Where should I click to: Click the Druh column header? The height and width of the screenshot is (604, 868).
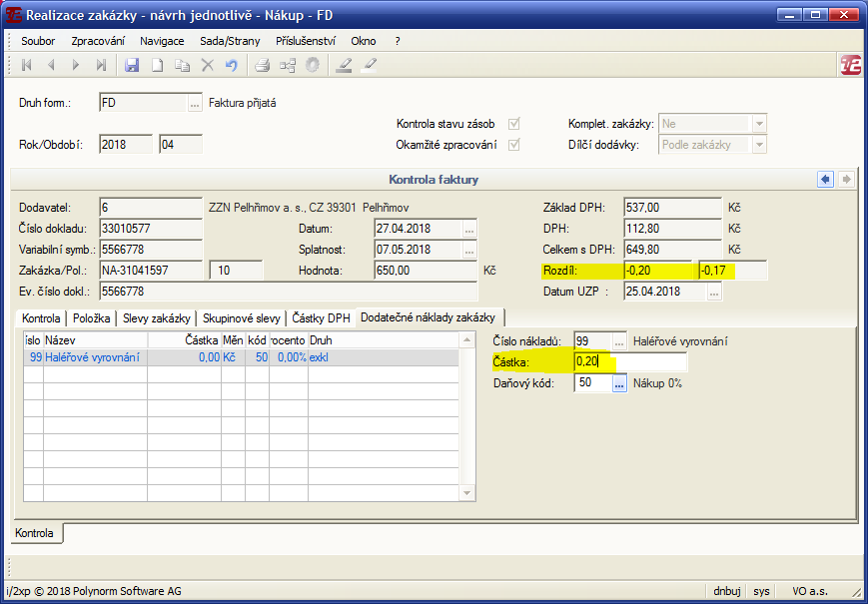click(x=384, y=340)
